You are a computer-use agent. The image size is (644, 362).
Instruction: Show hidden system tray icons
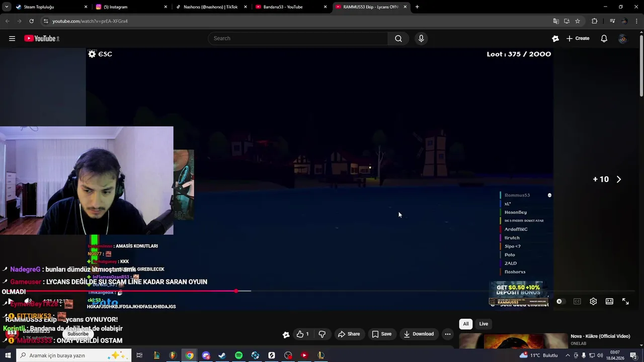(568, 355)
